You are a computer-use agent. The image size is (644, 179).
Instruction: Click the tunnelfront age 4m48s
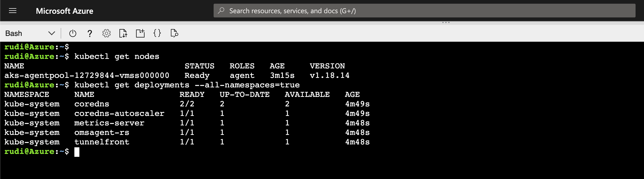tap(357, 142)
